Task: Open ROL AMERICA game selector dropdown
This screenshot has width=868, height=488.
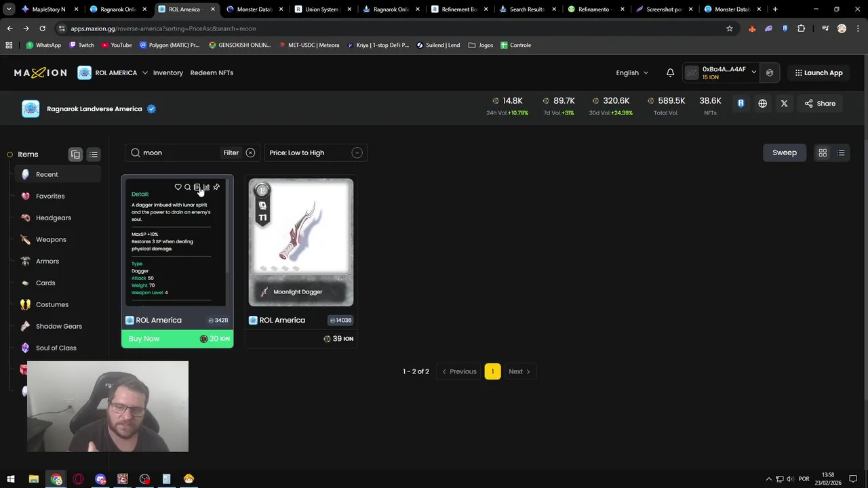Action: 113,73
